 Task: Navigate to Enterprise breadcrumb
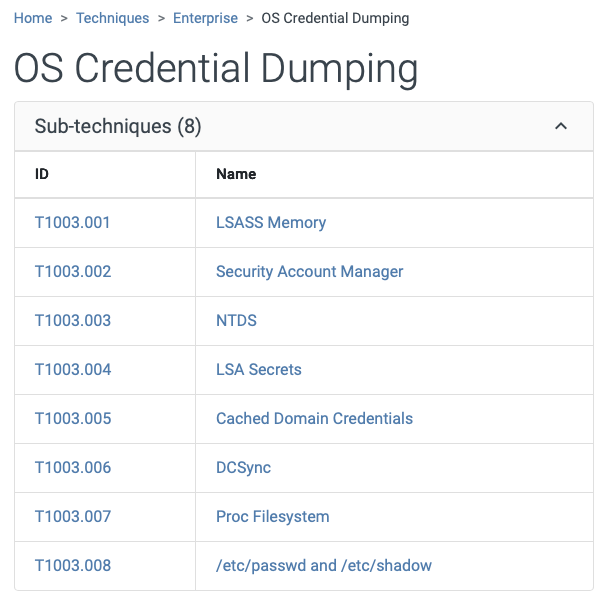(x=205, y=18)
